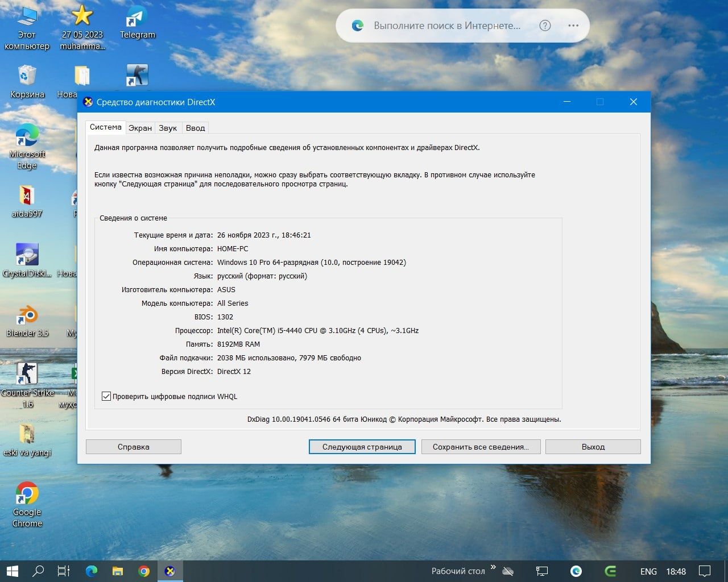Open the Windows Start menu
Viewport: 728px width, 582px height.
point(13,571)
